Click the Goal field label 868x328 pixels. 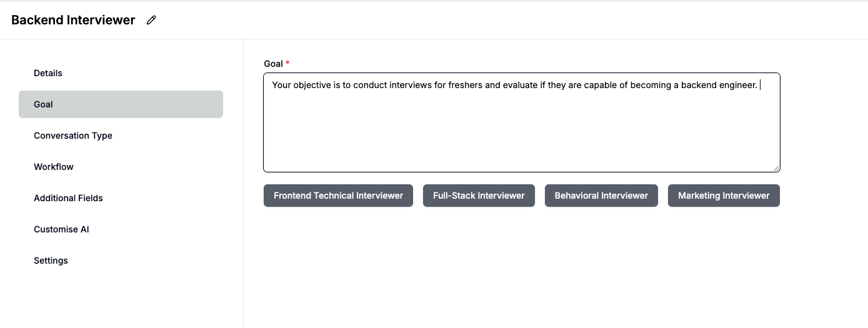coord(274,64)
